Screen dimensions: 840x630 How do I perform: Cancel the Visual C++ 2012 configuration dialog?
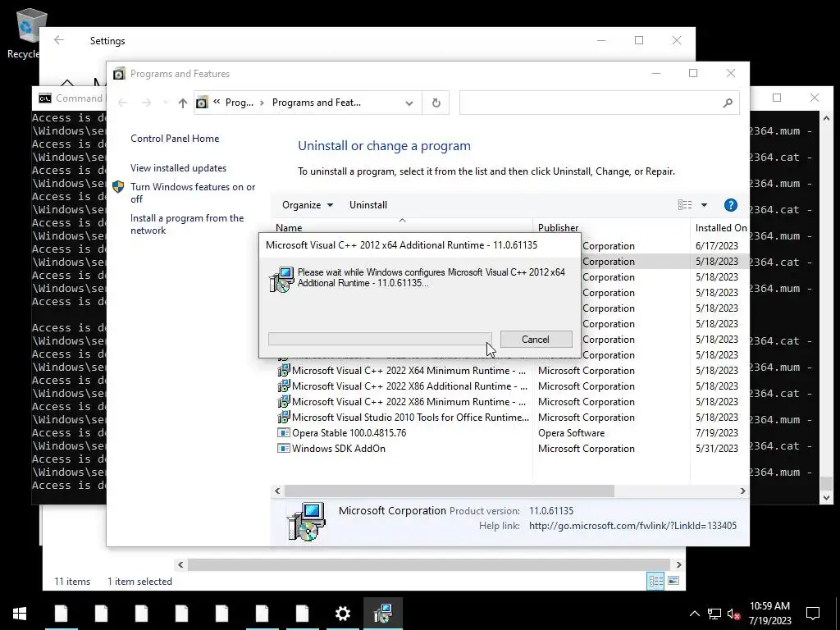coord(536,339)
